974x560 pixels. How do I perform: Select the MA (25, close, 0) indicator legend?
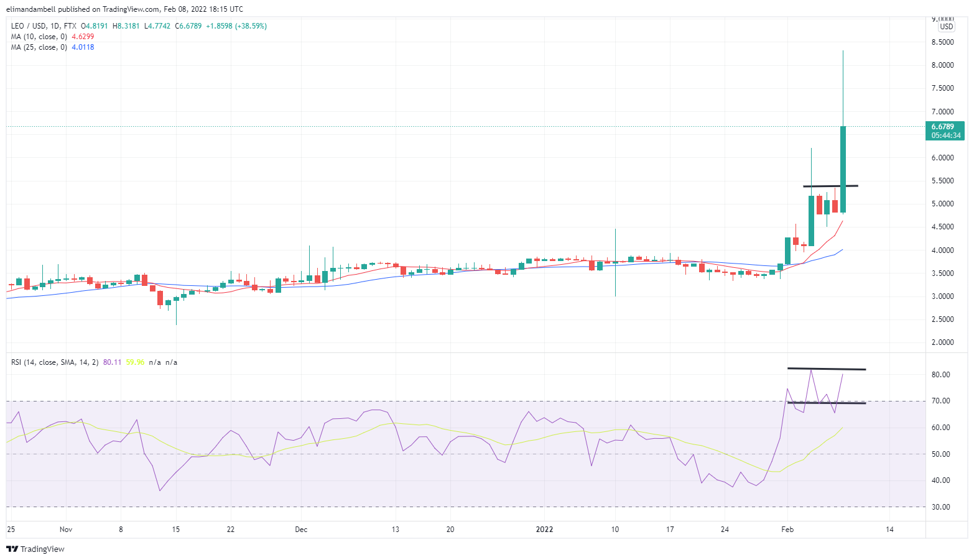39,47
